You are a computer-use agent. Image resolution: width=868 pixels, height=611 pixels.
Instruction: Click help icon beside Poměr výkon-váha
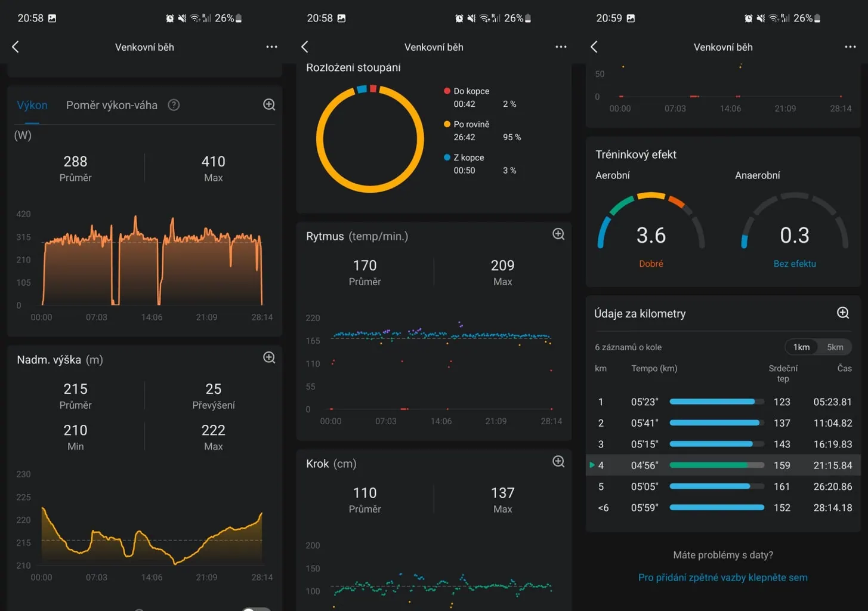(174, 106)
